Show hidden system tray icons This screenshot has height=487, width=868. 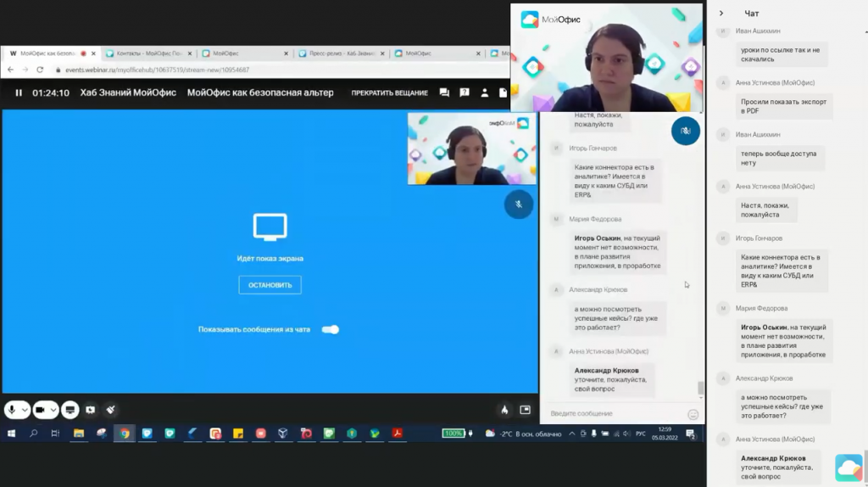click(x=572, y=434)
